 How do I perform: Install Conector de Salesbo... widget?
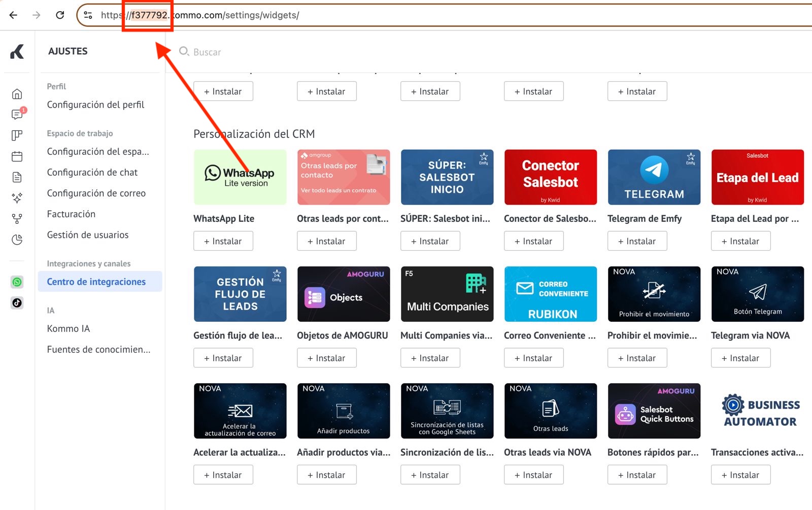click(x=534, y=241)
